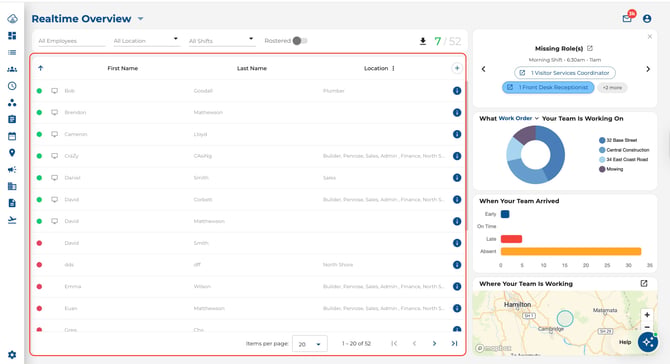The width and height of the screenshot is (670, 364).
Task: Open the document icon in sidebar
Action: pos(12,203)
